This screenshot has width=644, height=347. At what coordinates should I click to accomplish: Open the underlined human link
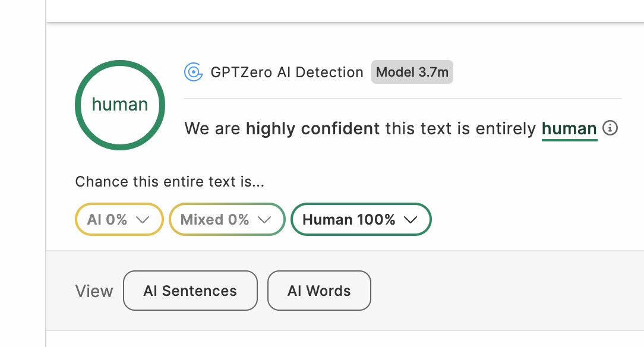(x=569, y=129)
